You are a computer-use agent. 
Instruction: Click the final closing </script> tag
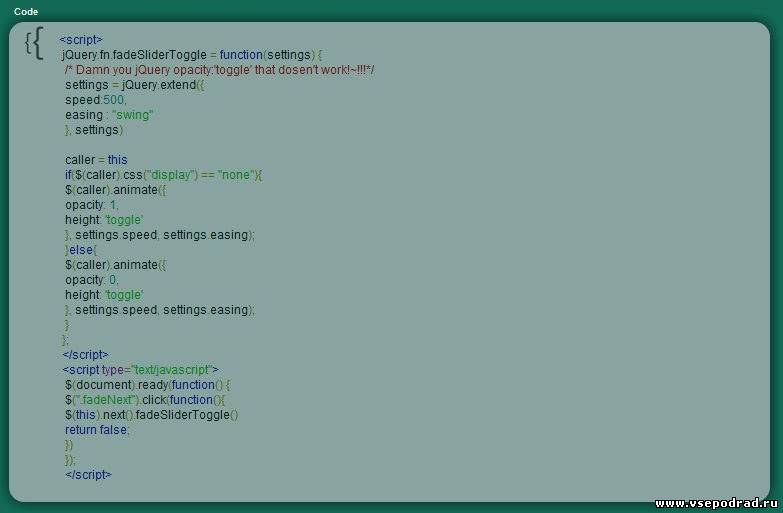88,475
